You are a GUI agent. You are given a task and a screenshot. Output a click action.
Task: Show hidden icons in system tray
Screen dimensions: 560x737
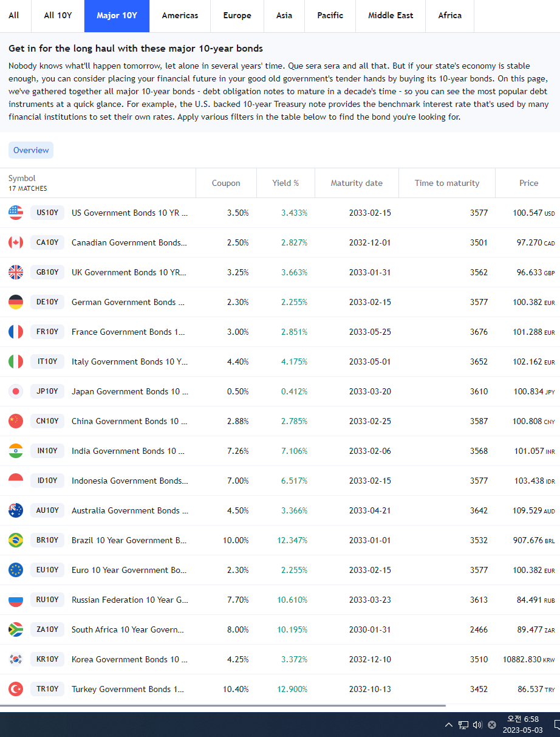point(449,725)
